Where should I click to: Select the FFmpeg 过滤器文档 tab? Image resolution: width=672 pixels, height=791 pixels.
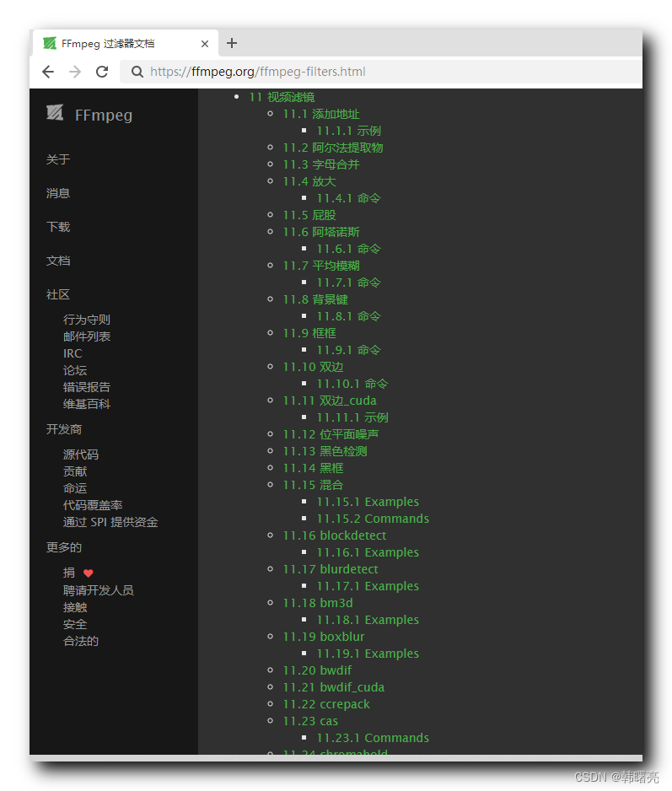(x=126, y=43)
